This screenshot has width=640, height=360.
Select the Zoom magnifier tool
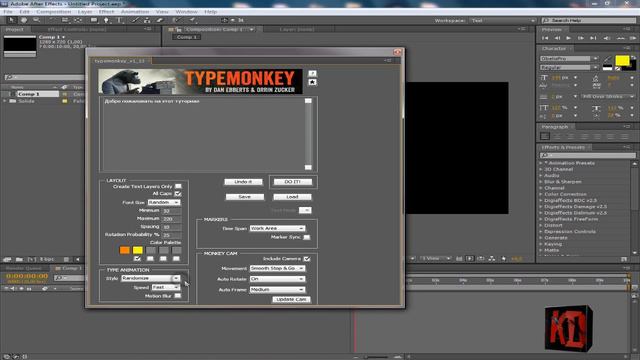tap(36, 20)
